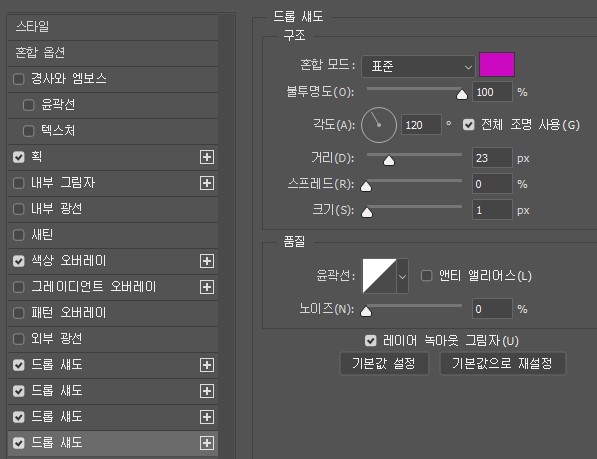597x459 pixels.
Task: Click the 불투명도 slider handle
Action: [462, 94]
